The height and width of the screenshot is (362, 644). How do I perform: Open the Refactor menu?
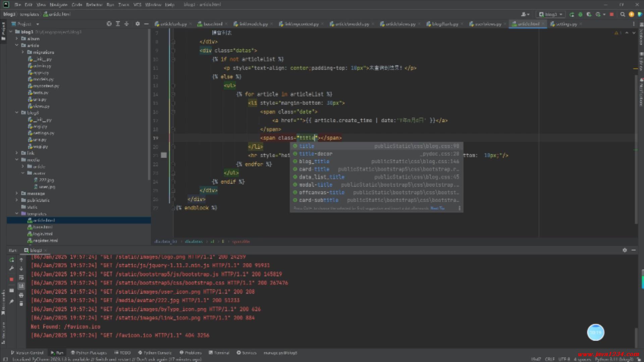tap(94, 5)
